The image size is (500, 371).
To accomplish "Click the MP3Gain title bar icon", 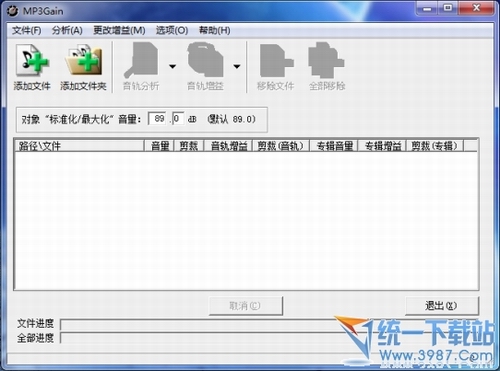I will coord(13,11).
